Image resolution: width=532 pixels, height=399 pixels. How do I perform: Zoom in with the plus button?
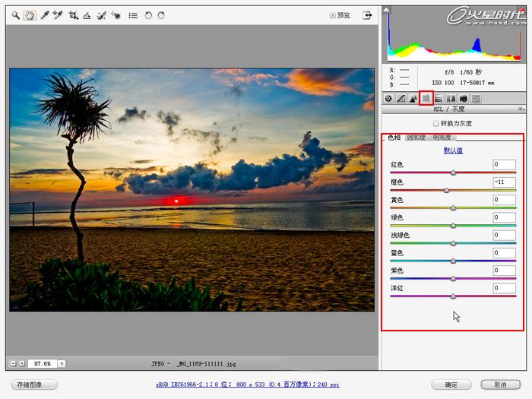[x=22, y=363]
